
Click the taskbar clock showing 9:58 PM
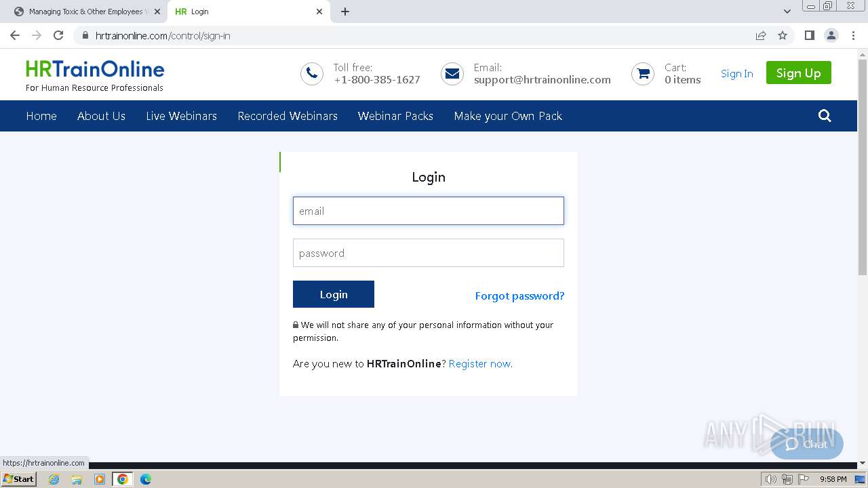(x=833, y=479)
